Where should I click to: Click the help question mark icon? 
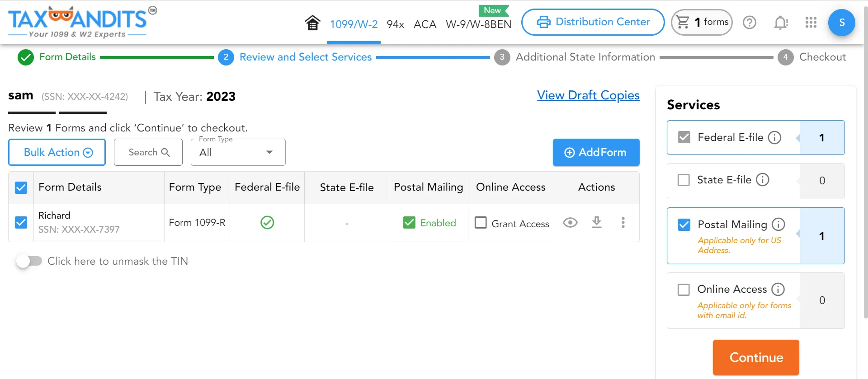(x=749, y=23)
